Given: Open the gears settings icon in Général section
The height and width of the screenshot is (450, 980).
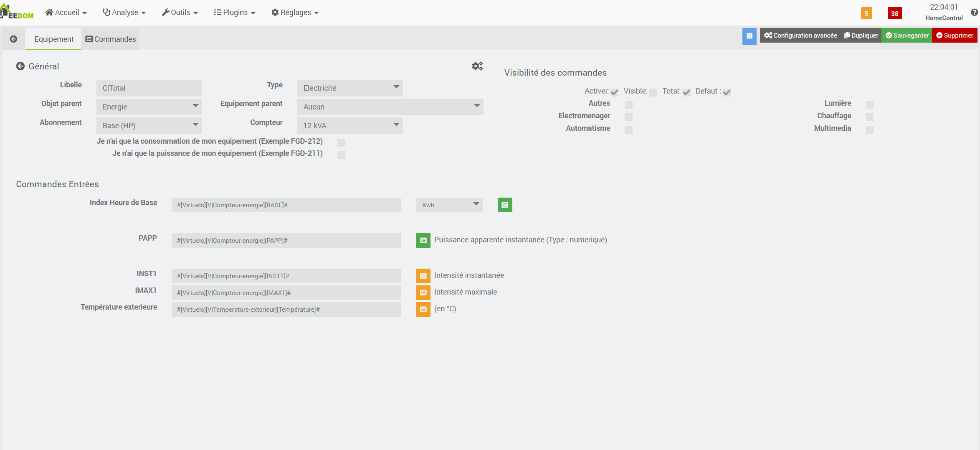Looking at the screenshot, I should click(477, 66).
